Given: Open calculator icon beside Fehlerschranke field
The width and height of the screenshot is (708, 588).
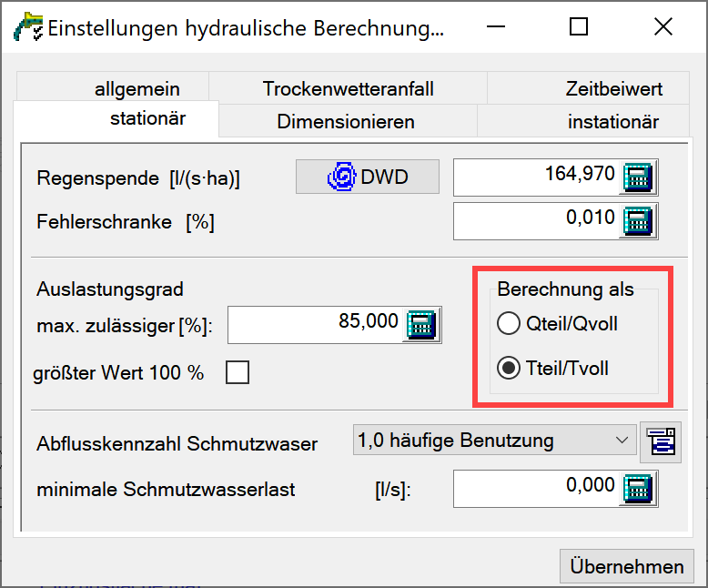Looking at the screenshot, I should pos(639,220).
